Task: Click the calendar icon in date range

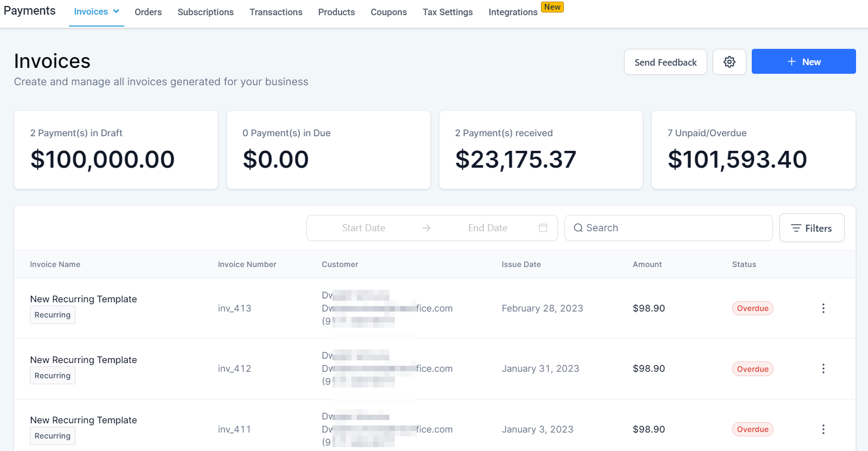Action: coord(543,228)
